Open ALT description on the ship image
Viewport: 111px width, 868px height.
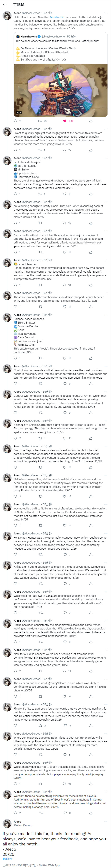[19, 113]
